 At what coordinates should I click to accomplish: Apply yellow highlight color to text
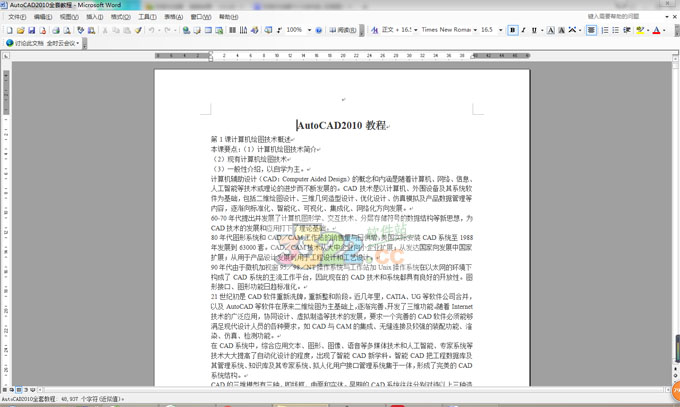pyautogui.click(x=640, y=30)
